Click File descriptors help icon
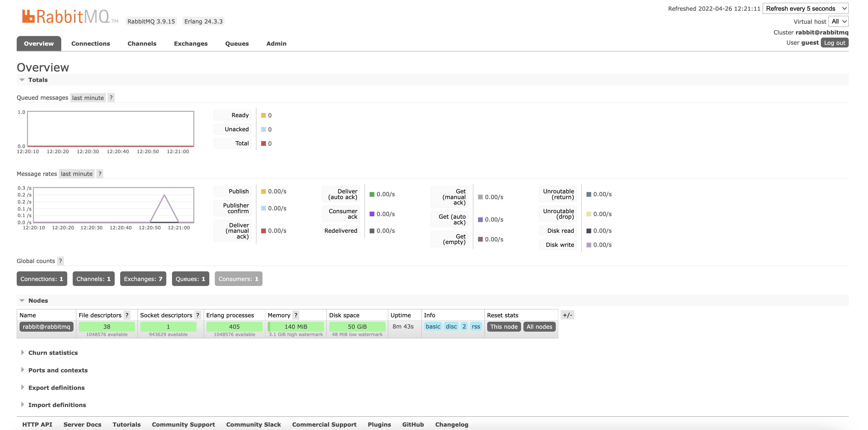This screenshot has width=868, height=430. click(x=127, y=315)
